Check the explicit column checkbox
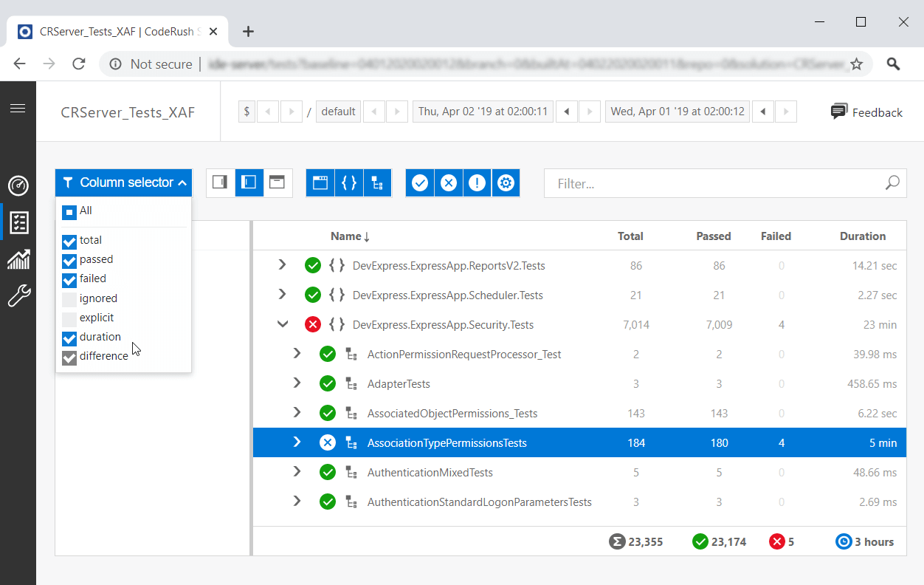924x585 pixels. click(69, 318)
